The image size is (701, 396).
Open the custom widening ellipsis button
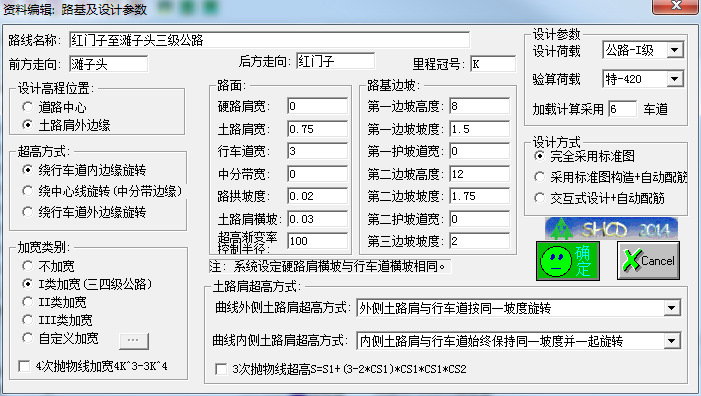[134, 341]
